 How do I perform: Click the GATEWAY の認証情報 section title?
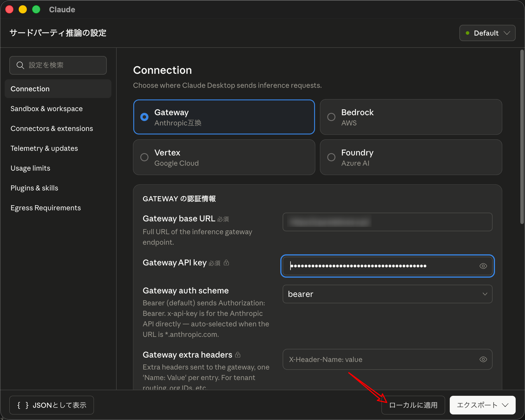[x=179, y=199]
